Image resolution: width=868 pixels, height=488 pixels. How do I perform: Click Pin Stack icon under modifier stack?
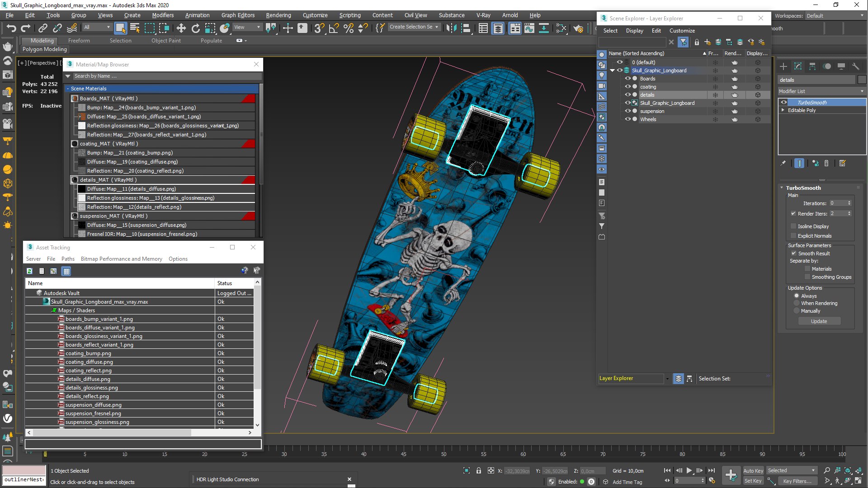(x=783, y=163)
